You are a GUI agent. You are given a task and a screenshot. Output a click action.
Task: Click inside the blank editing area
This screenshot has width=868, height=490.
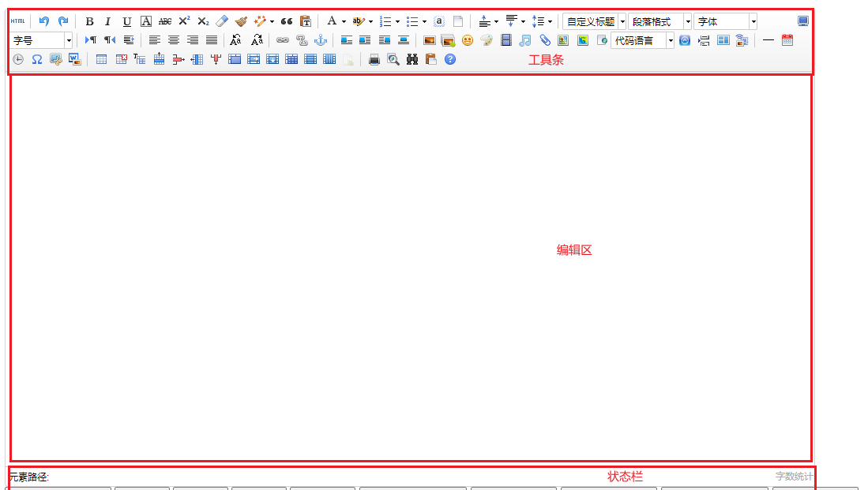click(411, 267)
